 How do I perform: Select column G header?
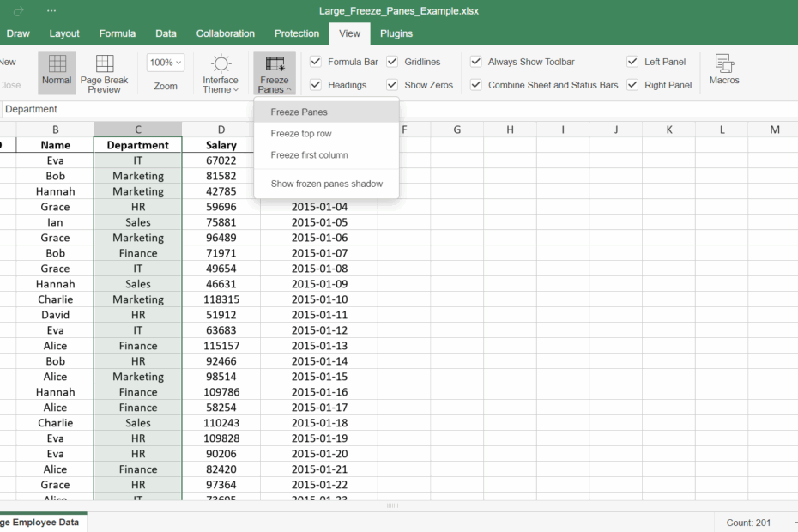[x=457, y=130]
